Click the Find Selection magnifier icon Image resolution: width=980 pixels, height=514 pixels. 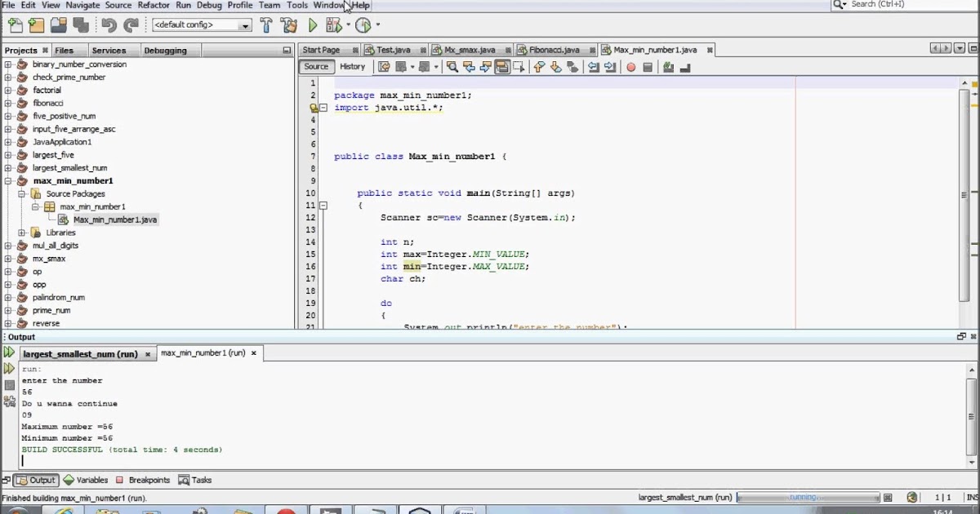point(451,66)
